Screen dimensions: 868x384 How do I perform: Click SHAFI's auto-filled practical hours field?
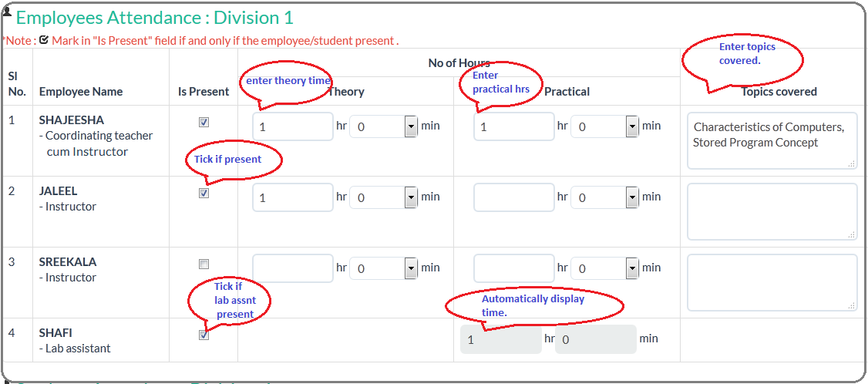click(500, 339)
